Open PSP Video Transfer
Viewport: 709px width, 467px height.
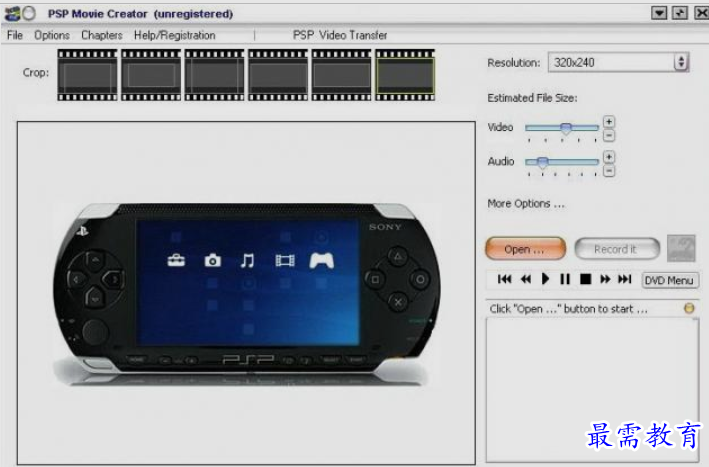point(340,35)
